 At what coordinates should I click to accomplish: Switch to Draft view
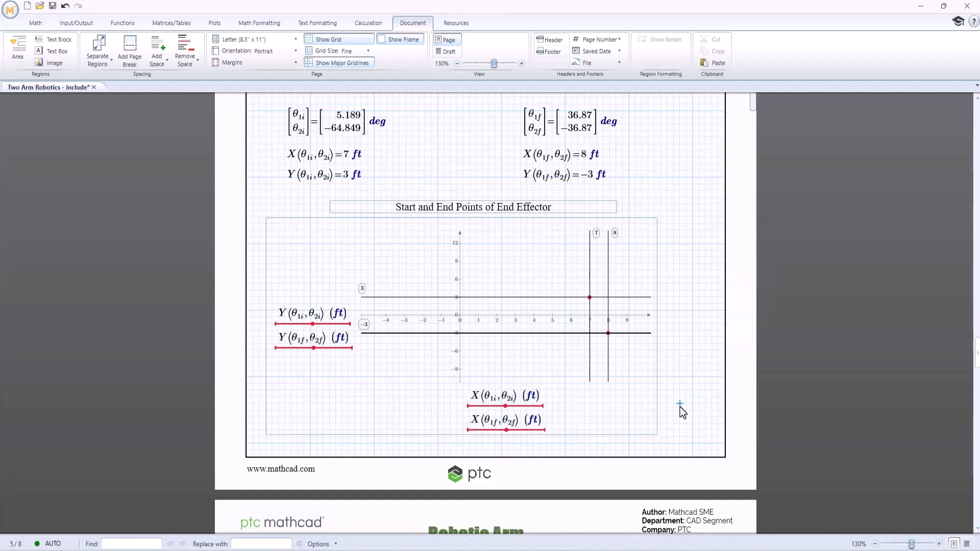[x=447, y=52]
